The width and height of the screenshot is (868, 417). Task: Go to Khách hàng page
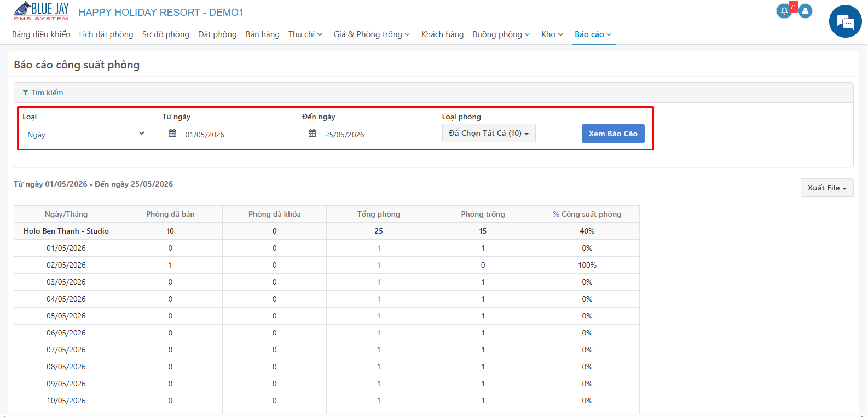[442, 34]
